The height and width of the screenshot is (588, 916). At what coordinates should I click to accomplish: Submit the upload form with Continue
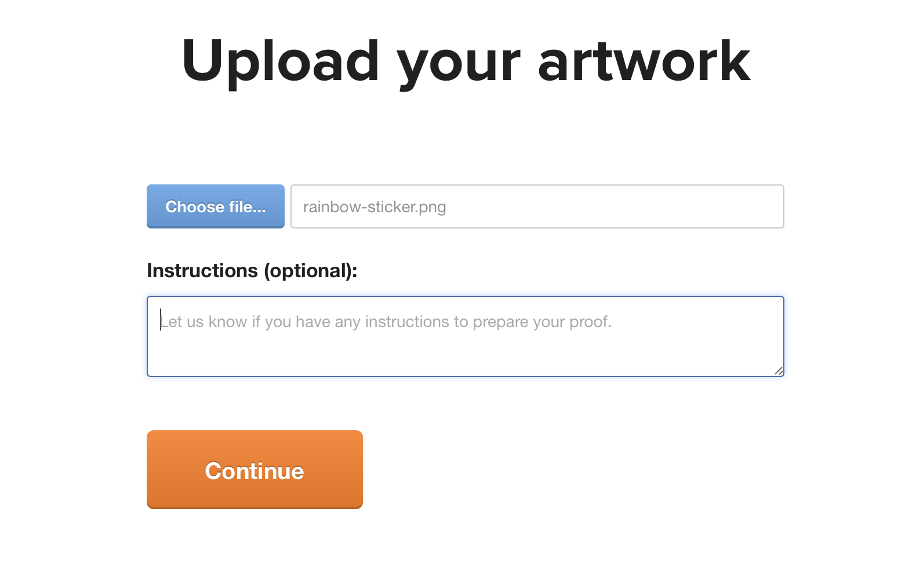255,470
